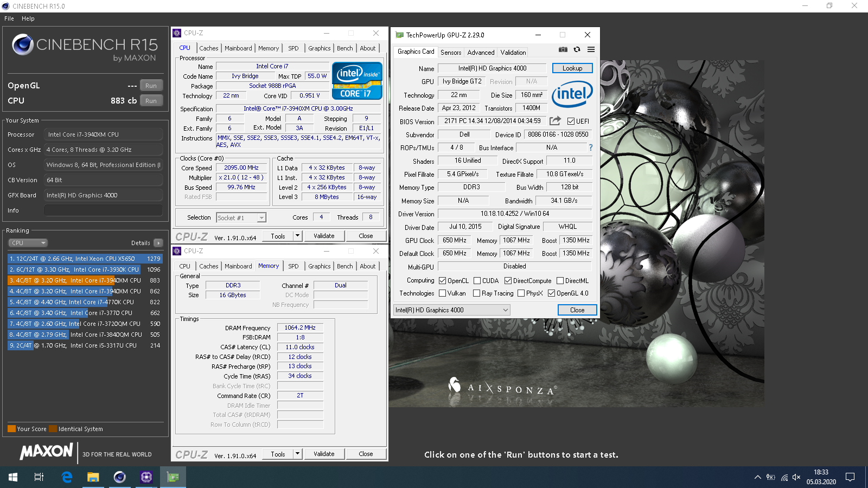Click the GPU-Z refresh icon
Image resolution: width=868 pixels, height=488 pixels.
(577, 49)
